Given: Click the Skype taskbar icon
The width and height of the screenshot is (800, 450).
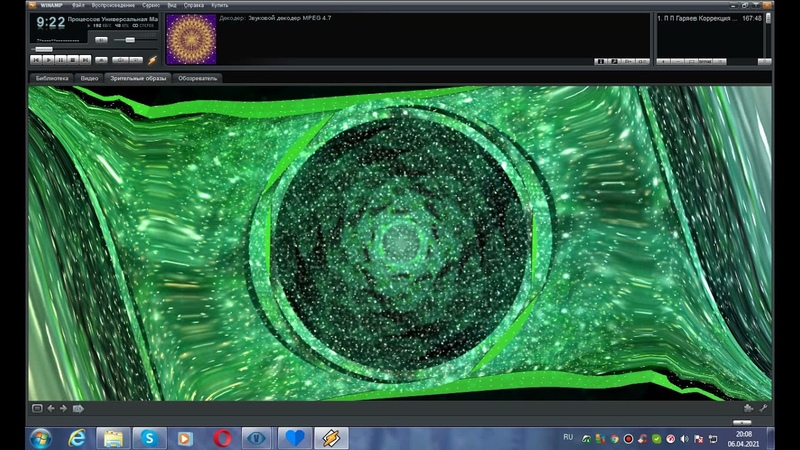Looking at the screenshot, I should point(149,438).
